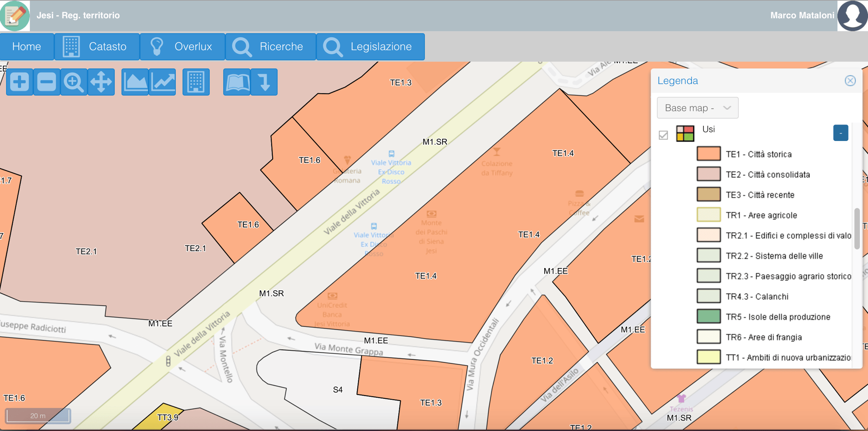Click the down arrow download tool
868x431 pixels.
[264, 82]
